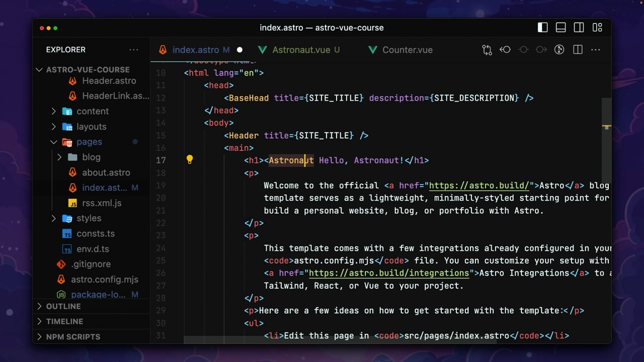This screenshot has height=362, width=644.
Task: Go to next change arrow-circle icon
Action: [541, 50]
